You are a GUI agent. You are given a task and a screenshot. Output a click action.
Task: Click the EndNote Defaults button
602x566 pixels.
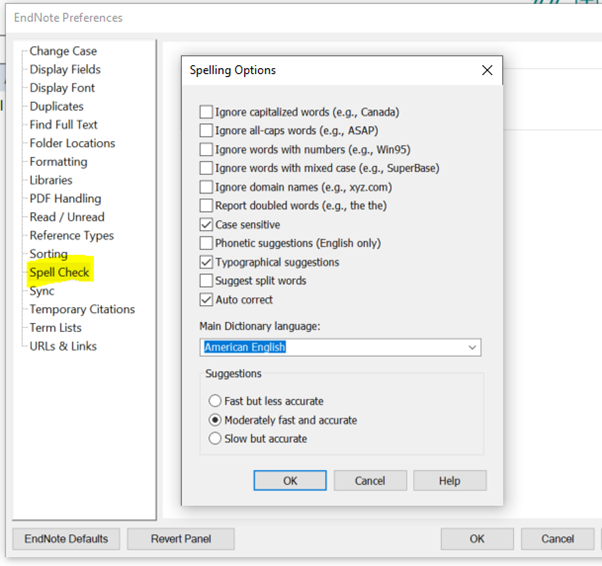[x=66, y=539]
